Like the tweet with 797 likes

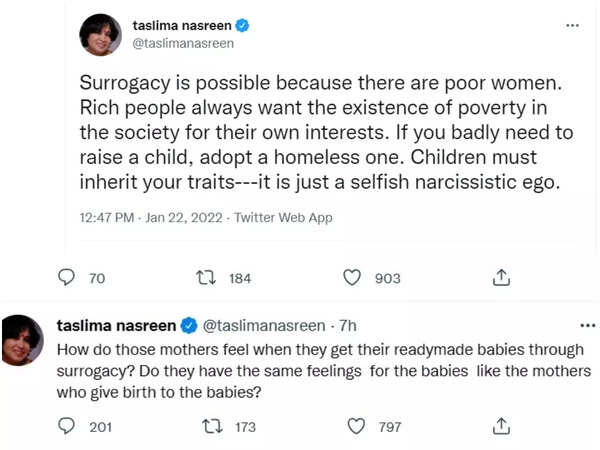click(x=357, y=427)
